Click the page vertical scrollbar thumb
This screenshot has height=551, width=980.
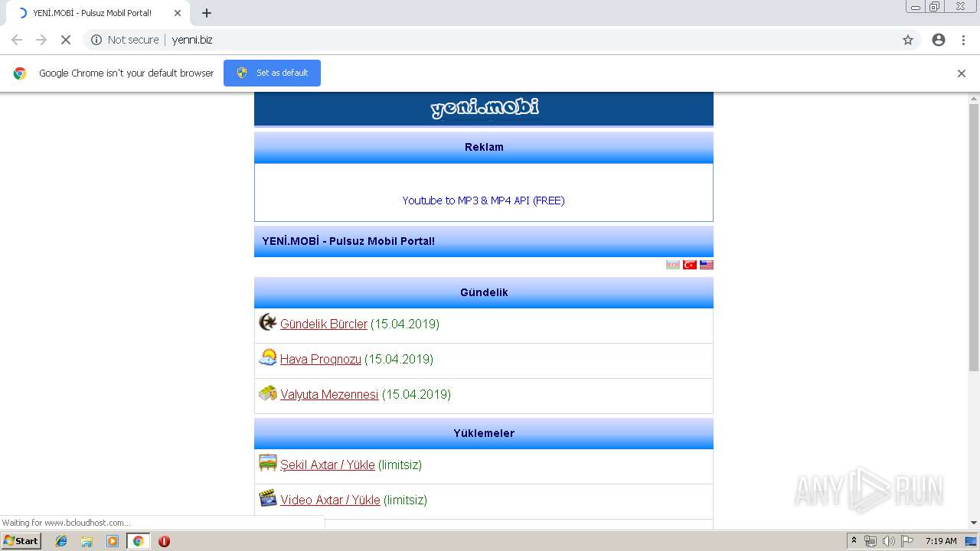pos(974,237)
